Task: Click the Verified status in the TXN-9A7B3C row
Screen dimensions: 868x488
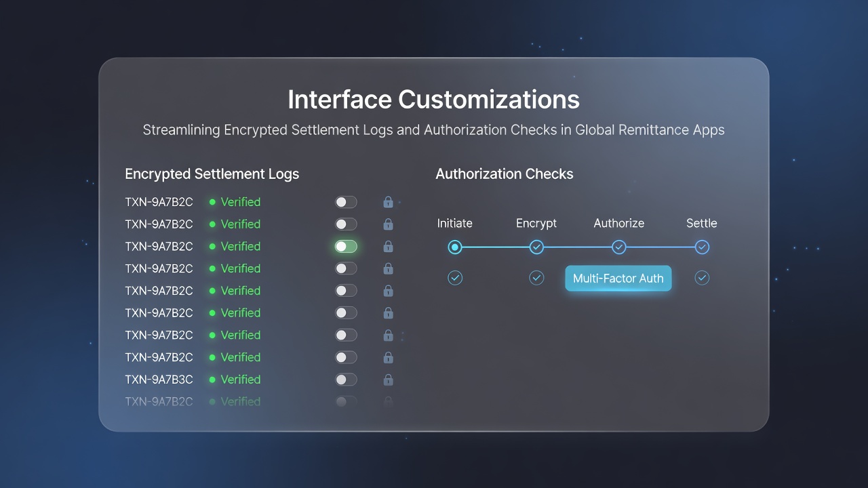Action: pos(241,380)
